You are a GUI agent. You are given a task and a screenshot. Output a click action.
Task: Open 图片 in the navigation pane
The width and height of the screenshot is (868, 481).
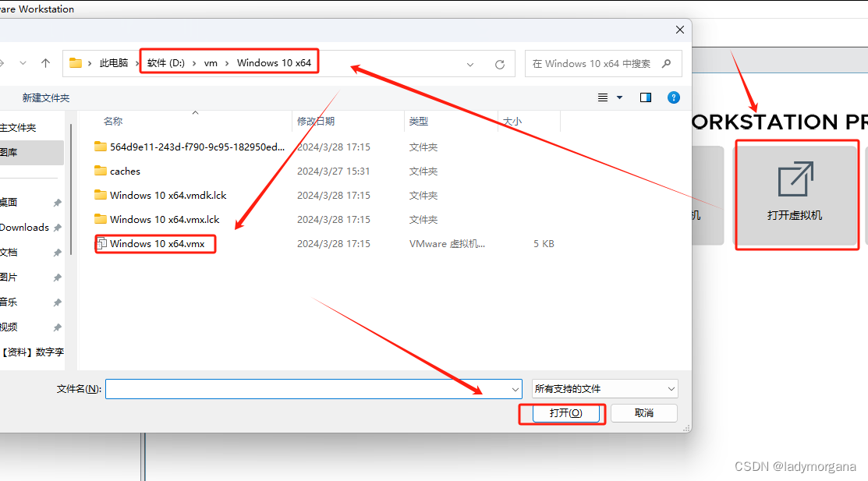pos(9,278)
